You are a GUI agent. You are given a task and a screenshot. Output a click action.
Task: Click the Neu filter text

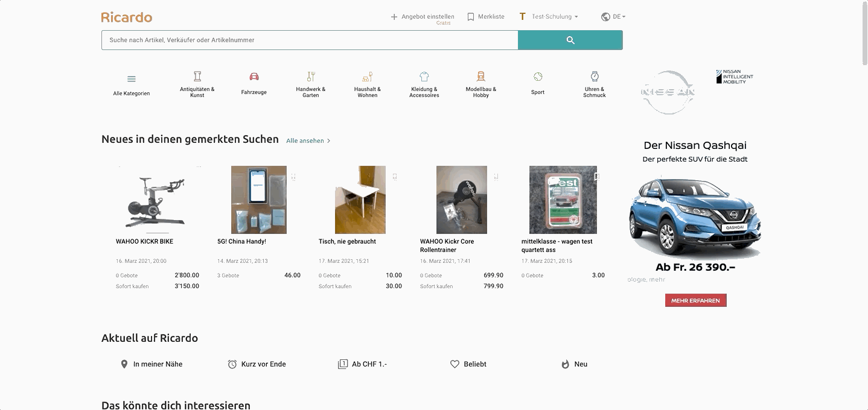click(581, 364)
